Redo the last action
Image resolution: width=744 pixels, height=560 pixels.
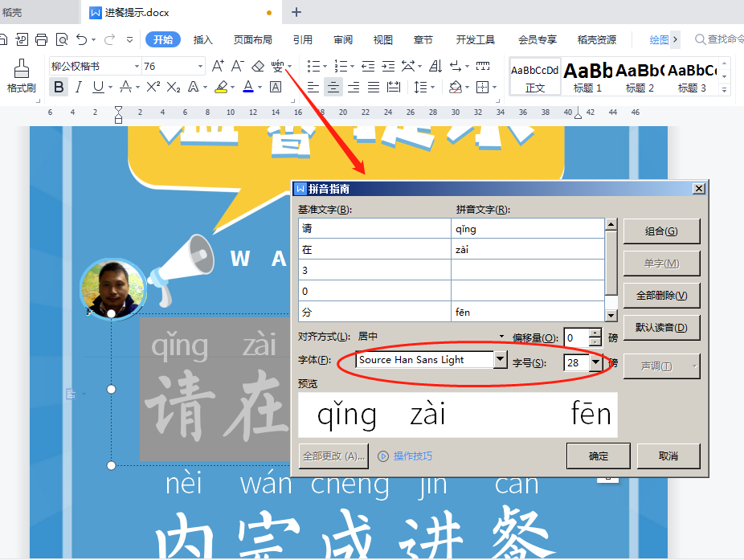pyautogui.click(x=109, y=39)
